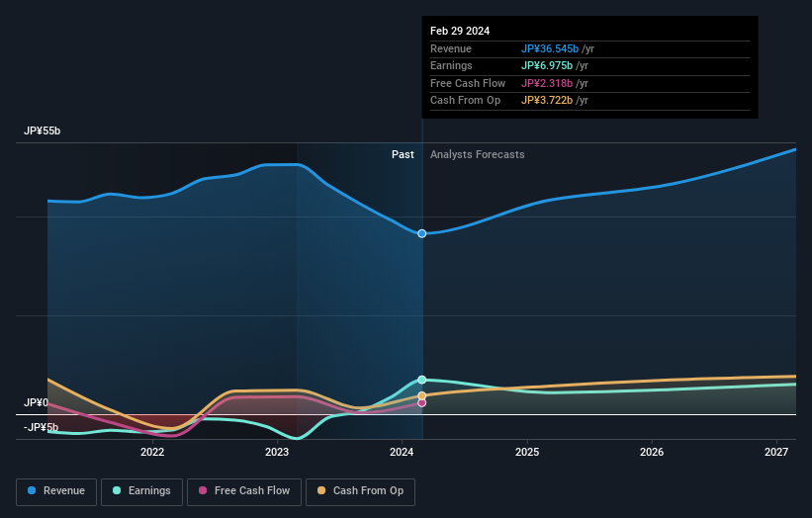The image size is (812, 518).
Task: Toggle the Free Cash Flow legend button
Action: pos(244,491)
